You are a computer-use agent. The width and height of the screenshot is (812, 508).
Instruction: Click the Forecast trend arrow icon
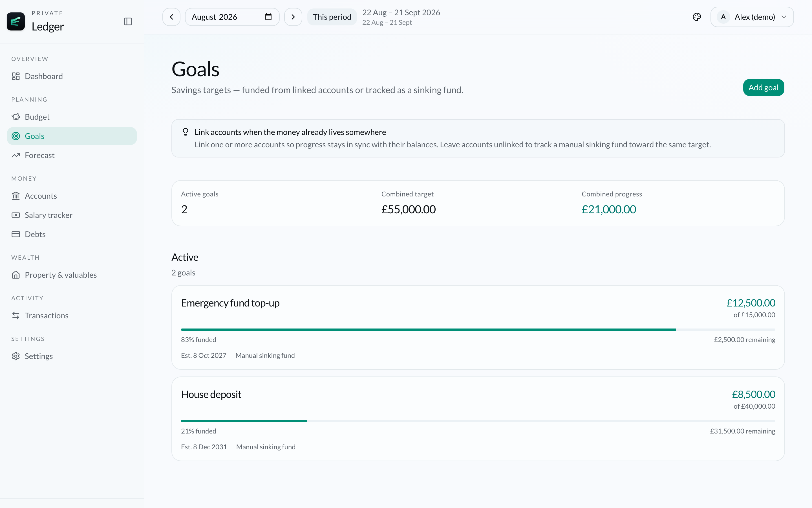pos(16,155)
